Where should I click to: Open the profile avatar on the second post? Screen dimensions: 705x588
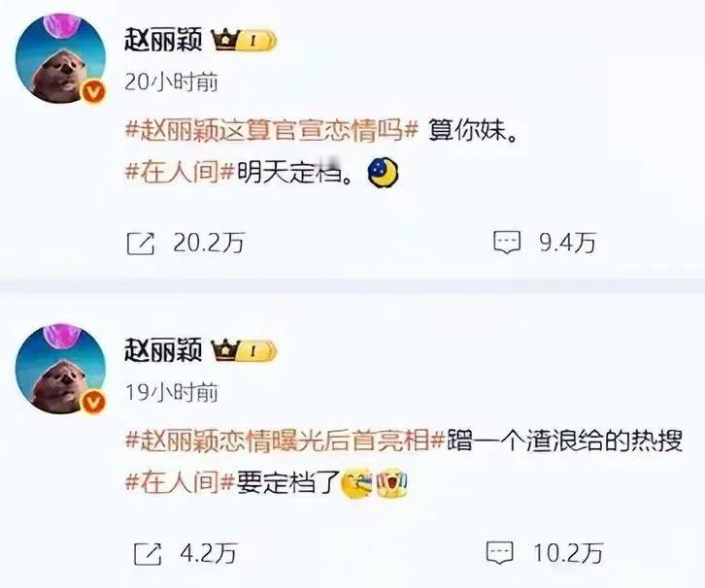pos(61,369)
